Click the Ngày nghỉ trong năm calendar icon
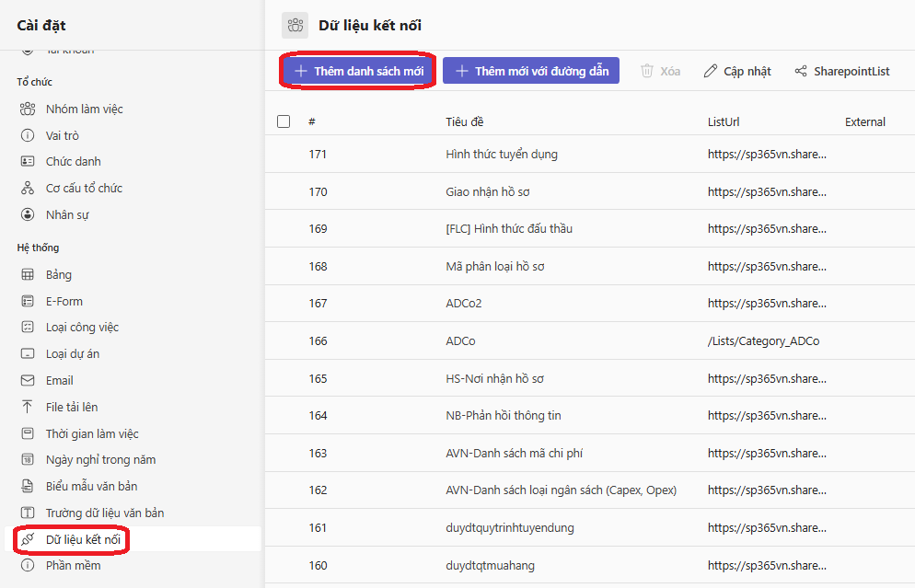The height and width of the screenshot is (588, 915). pyautogui.click(x=27, y=460)
